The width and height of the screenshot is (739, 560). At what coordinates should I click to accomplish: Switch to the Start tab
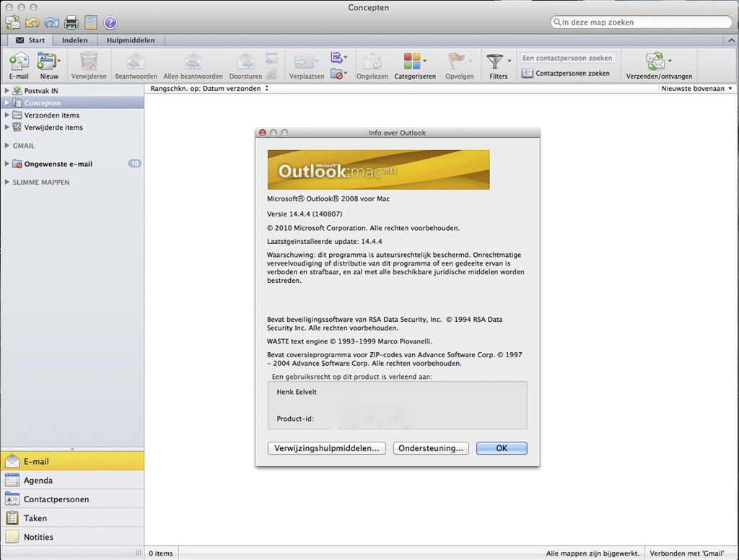pyautogui.click(x=30, y=40)
